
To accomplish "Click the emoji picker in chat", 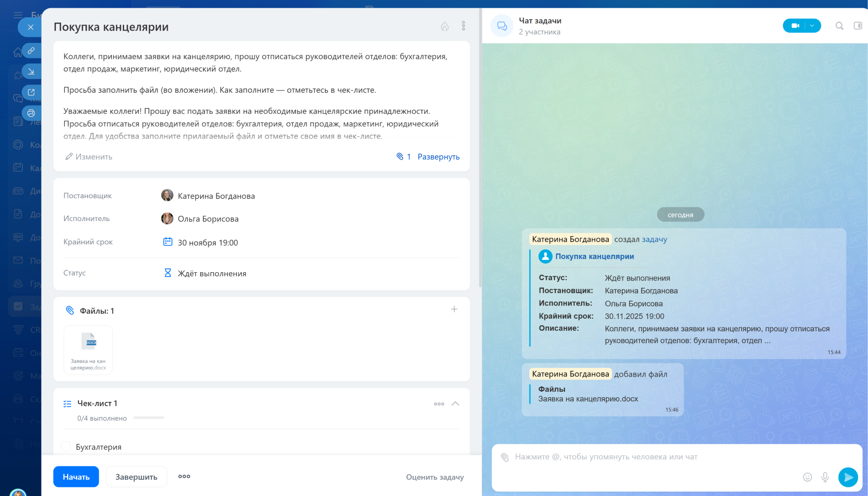I will coord(807,477).
